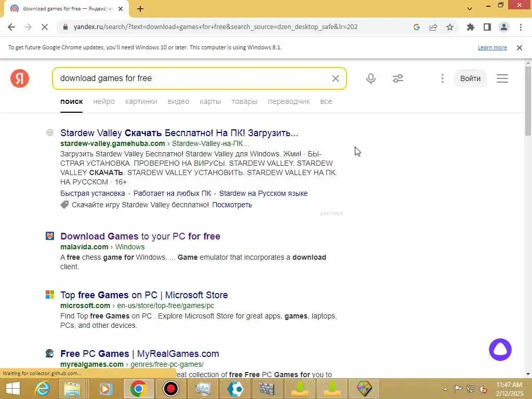Open Chrome's three-dot menu
This screenshot has width=532, height=399.
coord(521,27)
